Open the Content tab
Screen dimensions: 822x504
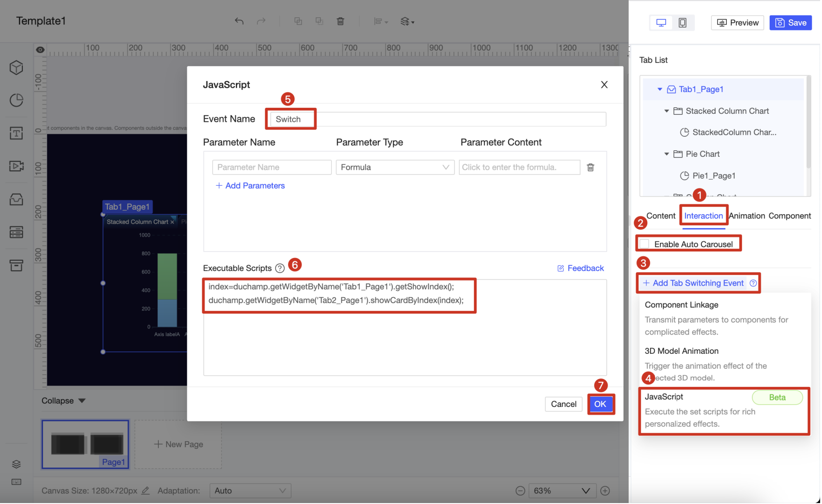[660, 216]
